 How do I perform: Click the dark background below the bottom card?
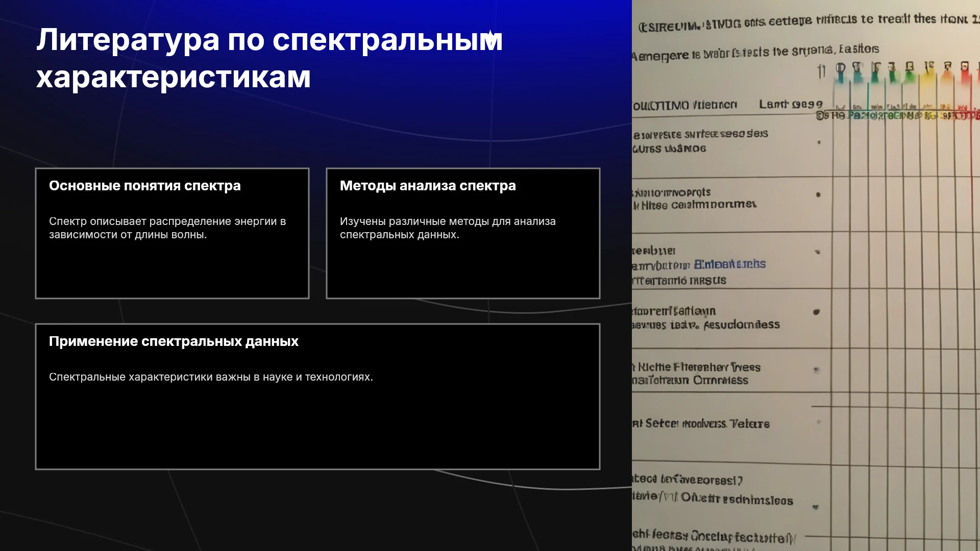click(x=316, y=510)
